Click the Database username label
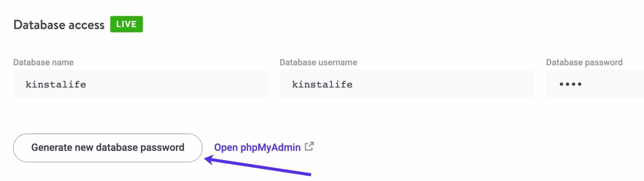644x181 pixels. (x=318, y=63)
